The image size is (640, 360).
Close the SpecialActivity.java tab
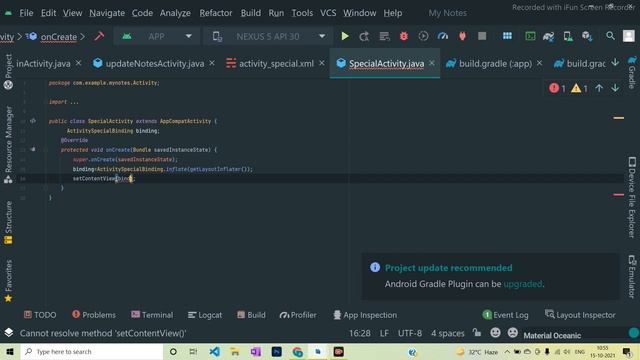(x=431, y=63)
